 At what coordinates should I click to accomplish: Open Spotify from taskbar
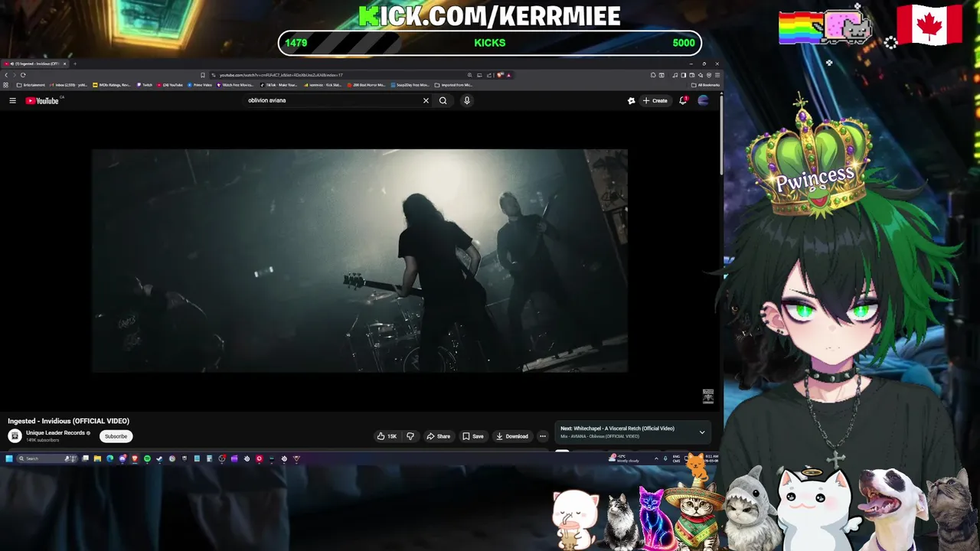point(147,458)
